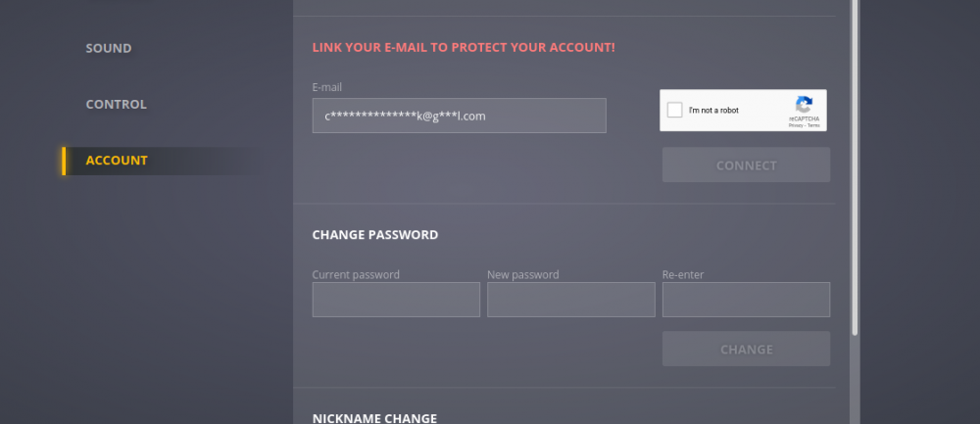Click the Change Password section heading
Screen dimensions: 980x424
click(x=375, y=235)
